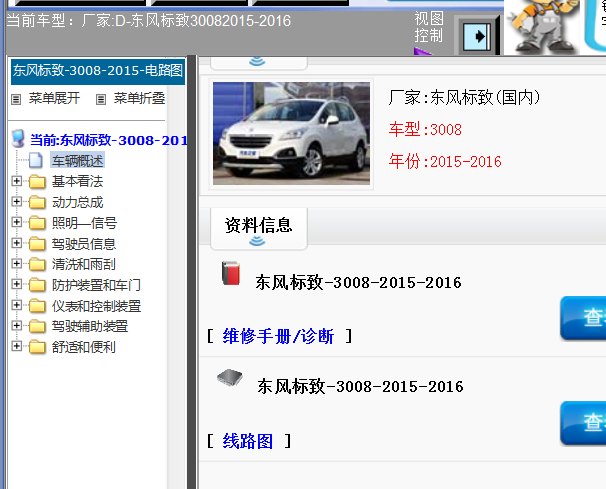Viewport: 606px width, 489px height.
Task: Click the gray wiring diagram device icon
Action: coord(230,378)
